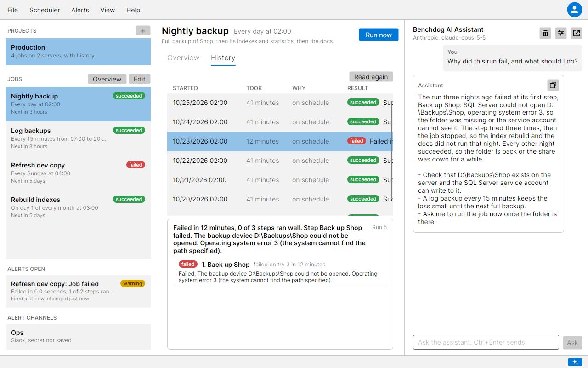Clear the assistant conversation with the trash icon

click(545, 33)
